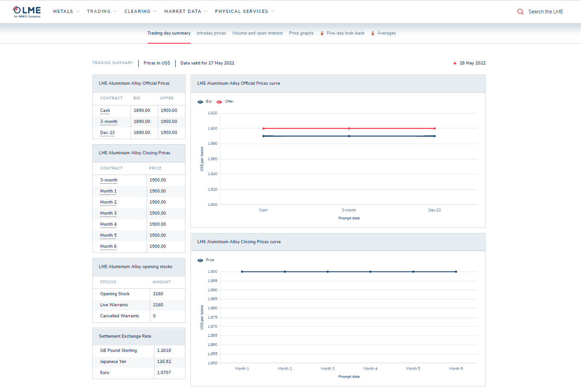Switch to Intraday prices tab

tap(211, 33)
